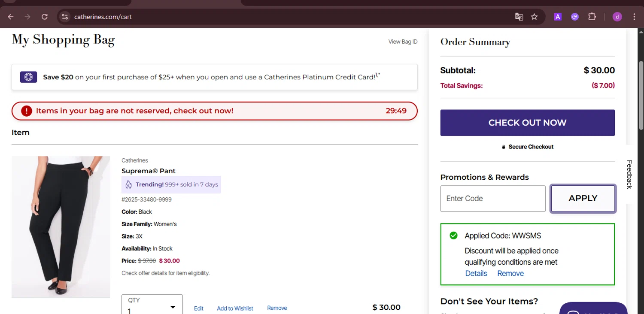Viewport: 644px width, 314px height.
Task: Click the APPLY promo code button
Action: (x=583, y=198)
